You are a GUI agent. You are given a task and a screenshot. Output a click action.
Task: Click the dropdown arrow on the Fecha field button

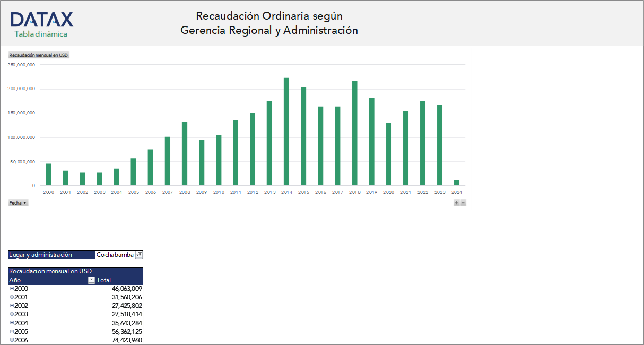pyautogui.click(x=24, y=202)
